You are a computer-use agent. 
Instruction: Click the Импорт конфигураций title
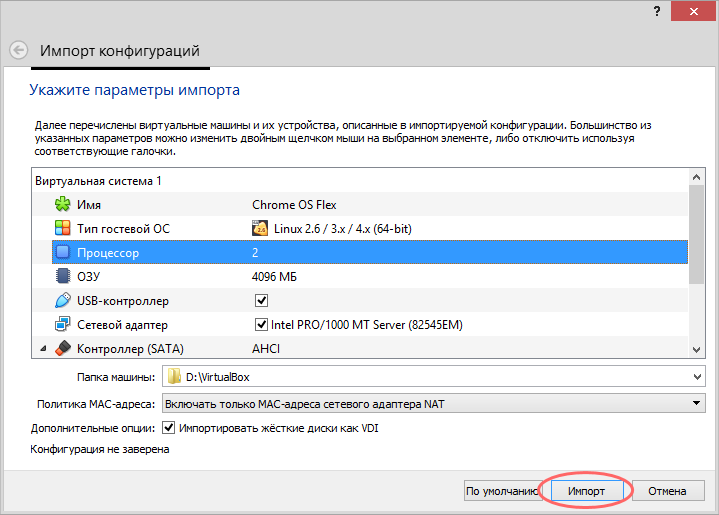120,50
